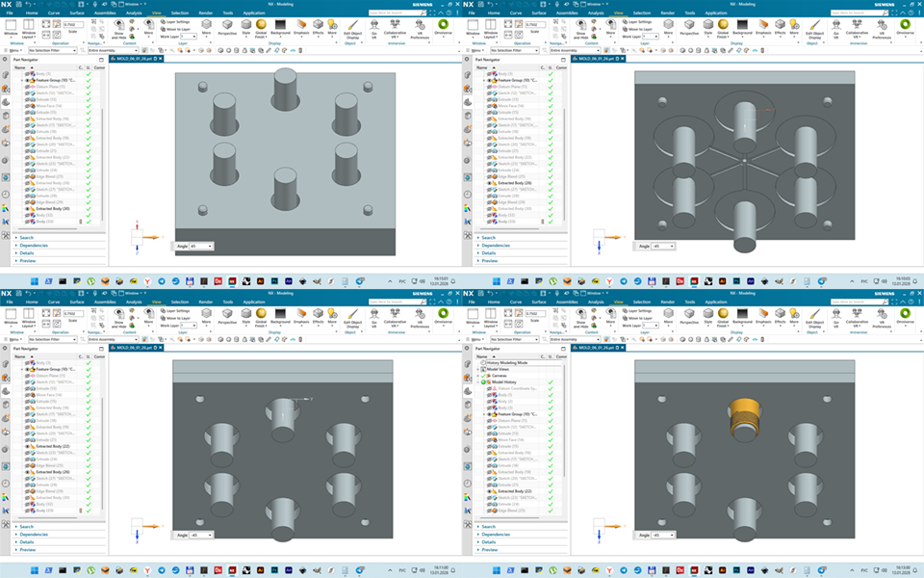Image resolution: width=924 pixels, height=578 pixels.
Task: Open the Angle dropdown in the Angle 45 window
Action: (210, 246)
